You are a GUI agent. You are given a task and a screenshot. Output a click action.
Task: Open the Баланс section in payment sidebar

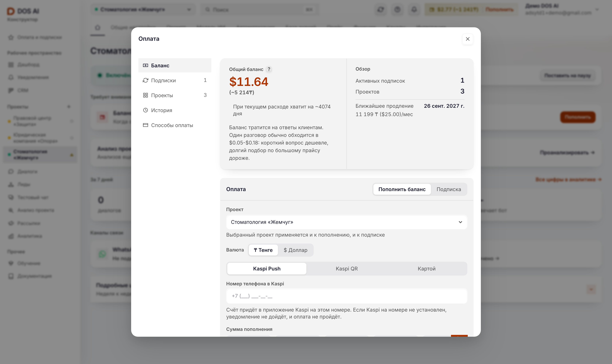point(174,66)
